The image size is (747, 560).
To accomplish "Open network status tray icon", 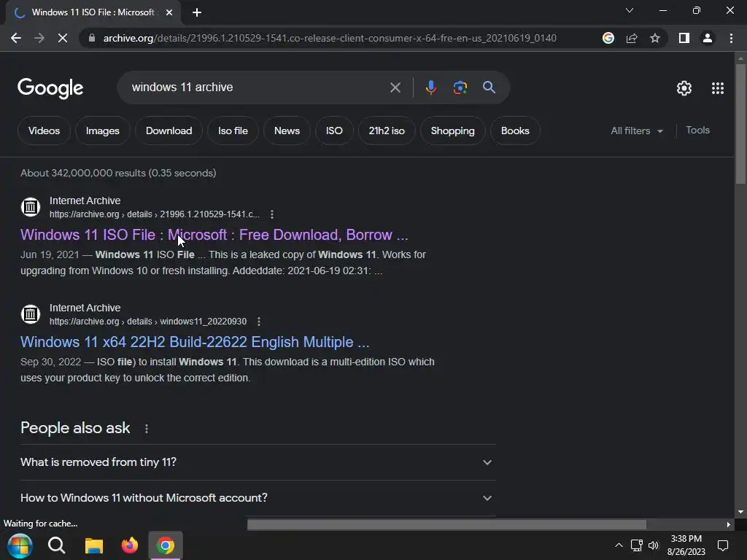I will pyautogui.click(x=636, y=545).
